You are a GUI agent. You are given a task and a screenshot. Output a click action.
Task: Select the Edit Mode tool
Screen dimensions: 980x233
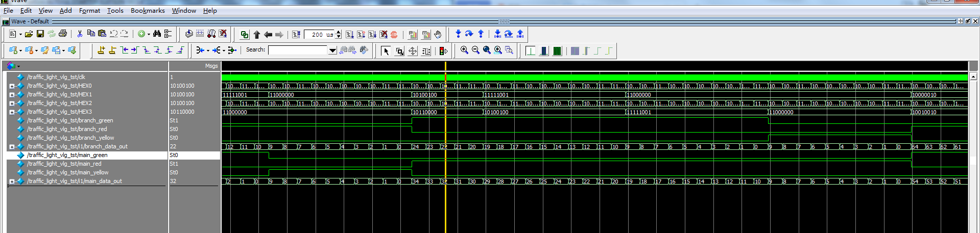[x=426, y=51]
